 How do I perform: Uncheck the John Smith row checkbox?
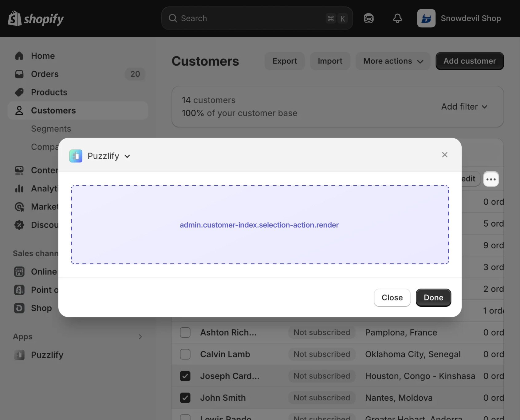[185, 398]
